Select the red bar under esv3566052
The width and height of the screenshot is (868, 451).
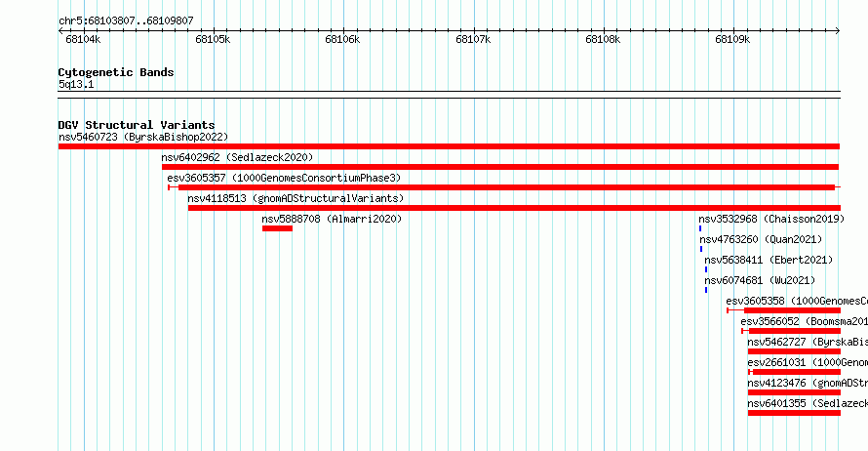point(791,331)
